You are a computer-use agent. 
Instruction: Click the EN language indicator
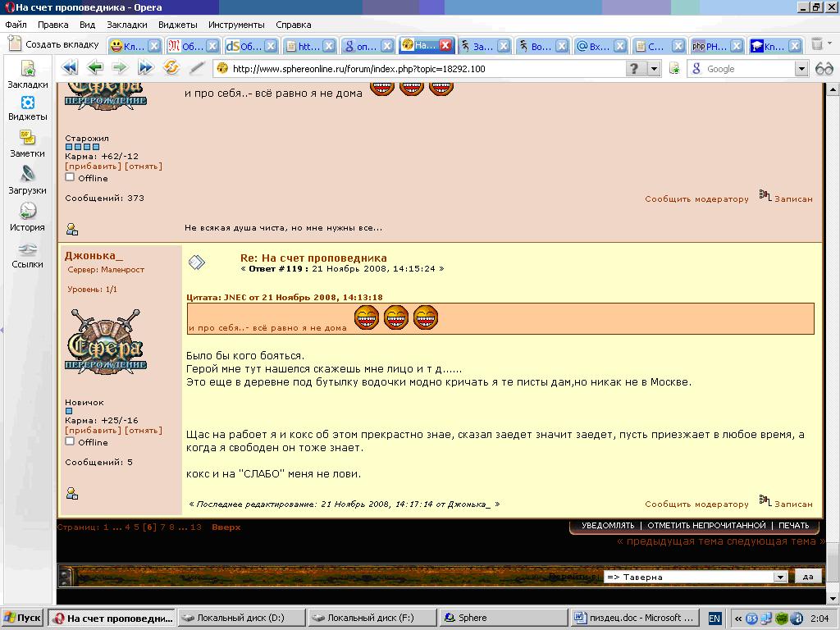[714, 619]
